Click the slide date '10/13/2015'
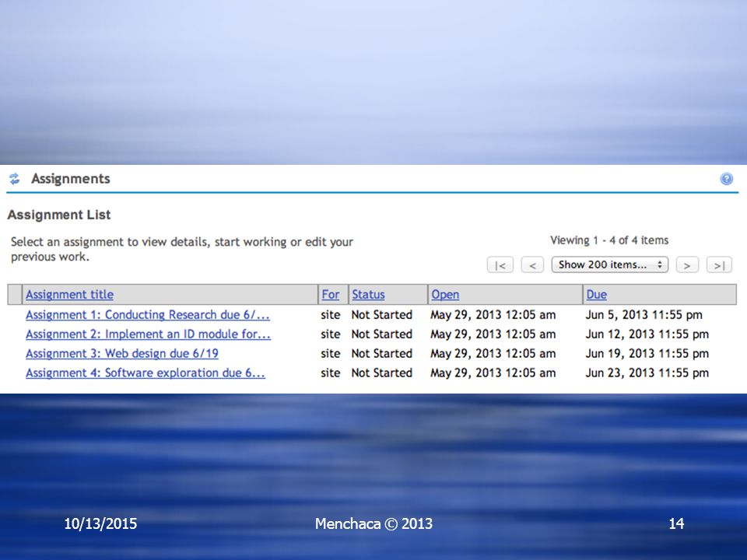 [x=100, y=523]
